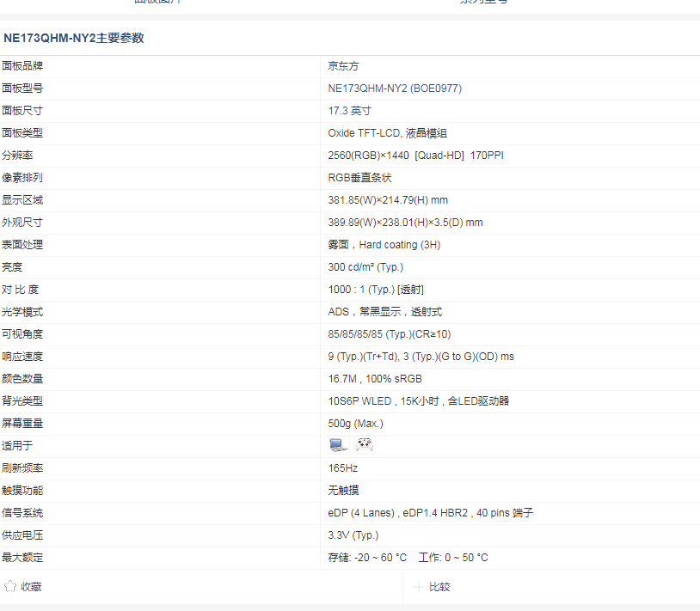
Task: Click voltage value 3.3V (Typ.)
Action: point(353,535)
